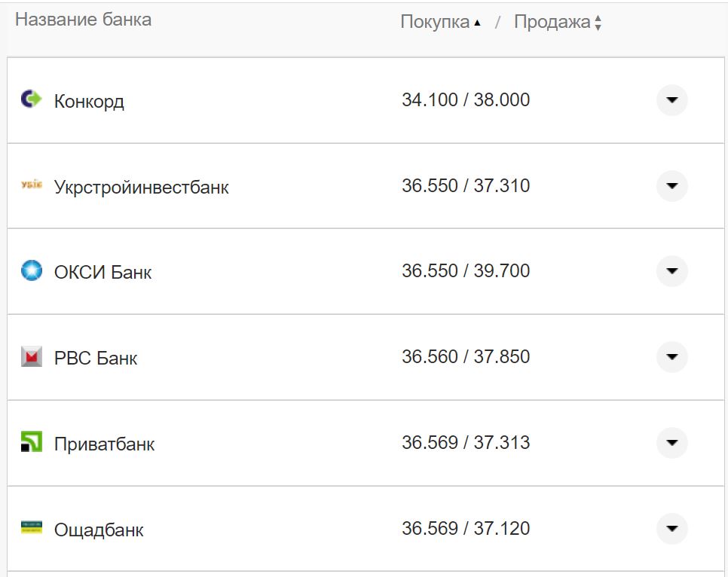
Task: Open the Приватбанк bank name link
Action: (x=104, y=444)
